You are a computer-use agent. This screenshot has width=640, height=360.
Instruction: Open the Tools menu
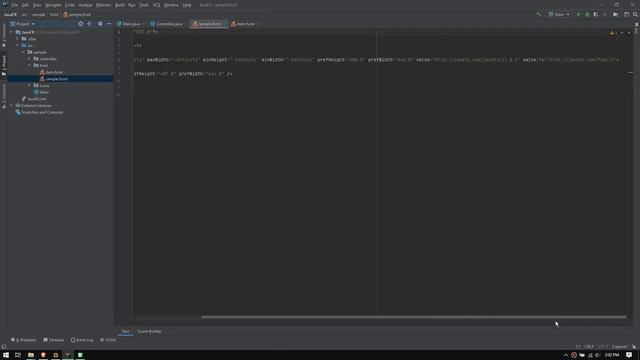(144, 5)
